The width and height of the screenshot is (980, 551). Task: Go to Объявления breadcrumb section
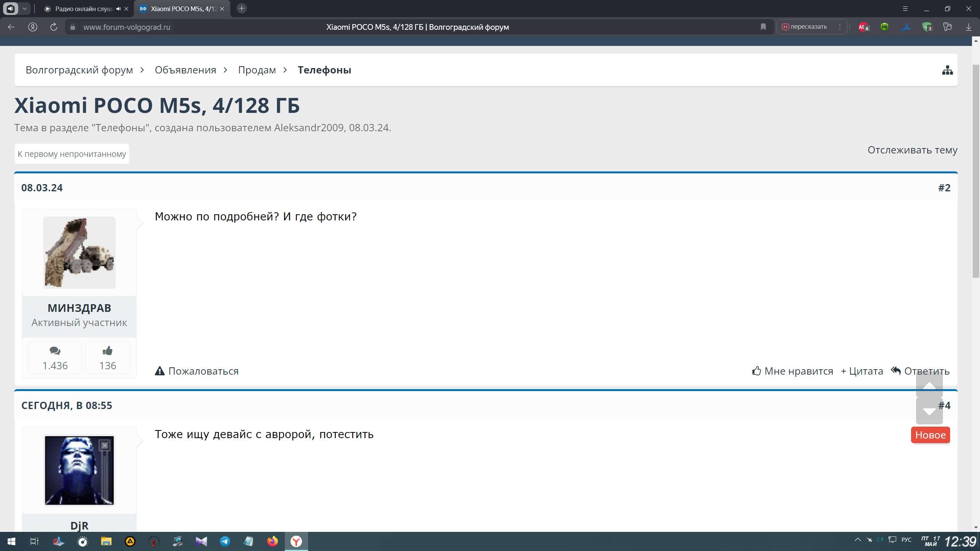[185, 70]
